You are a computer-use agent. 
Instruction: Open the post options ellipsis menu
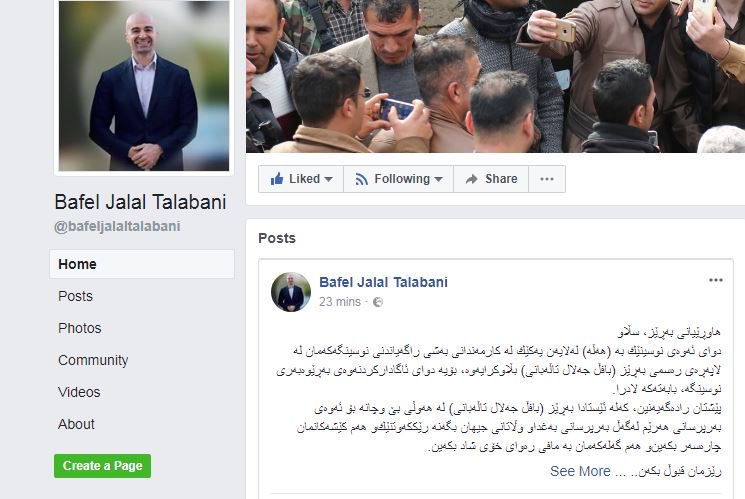(716, 280)
